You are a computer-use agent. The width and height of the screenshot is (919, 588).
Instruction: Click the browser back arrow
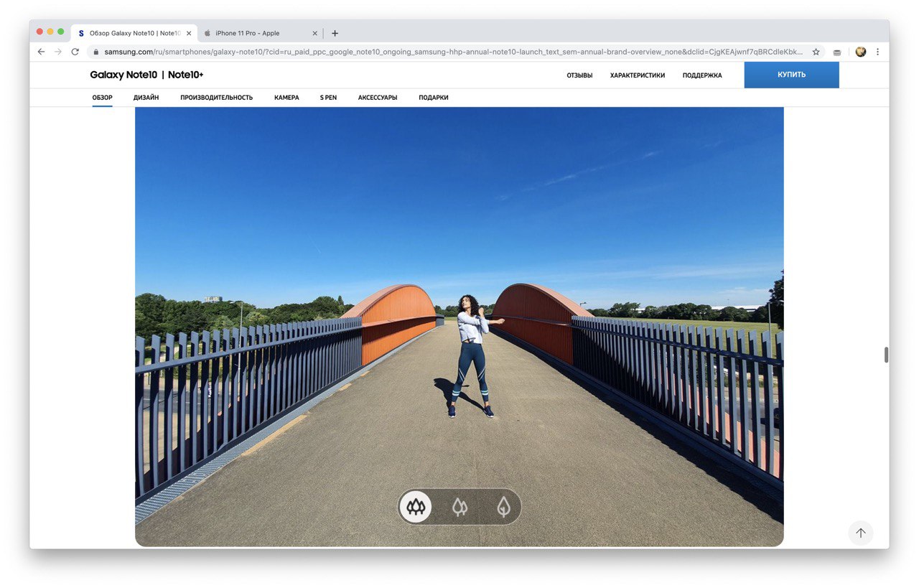[x=41, y=52]
